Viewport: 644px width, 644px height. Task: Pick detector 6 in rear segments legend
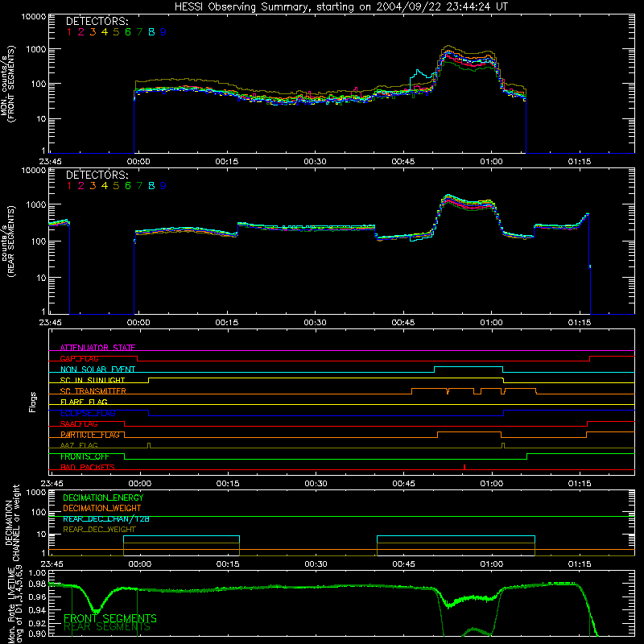(128, 186)
